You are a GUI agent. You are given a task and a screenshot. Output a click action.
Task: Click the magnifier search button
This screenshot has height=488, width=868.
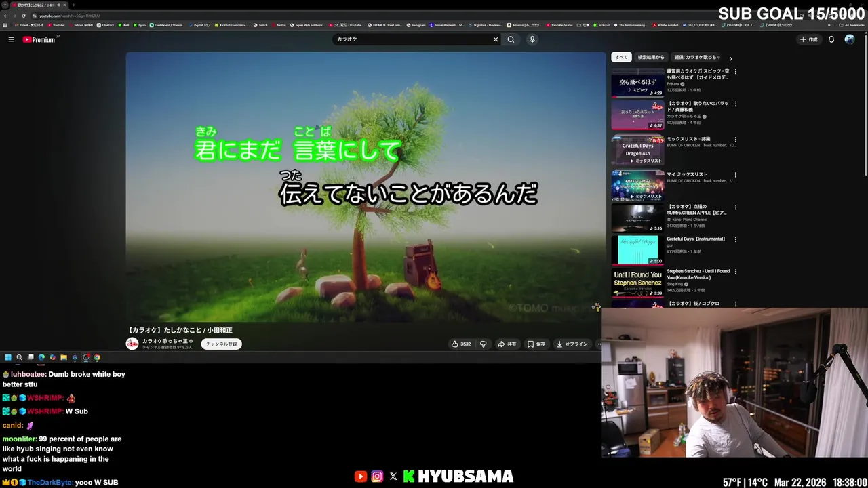[511, 39]
